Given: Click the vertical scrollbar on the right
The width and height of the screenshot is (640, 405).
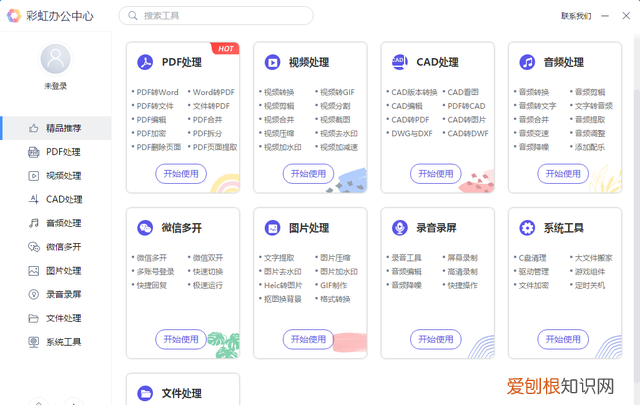Looking at the screenshot, I should pyautogui.click(x=637, y=237).
